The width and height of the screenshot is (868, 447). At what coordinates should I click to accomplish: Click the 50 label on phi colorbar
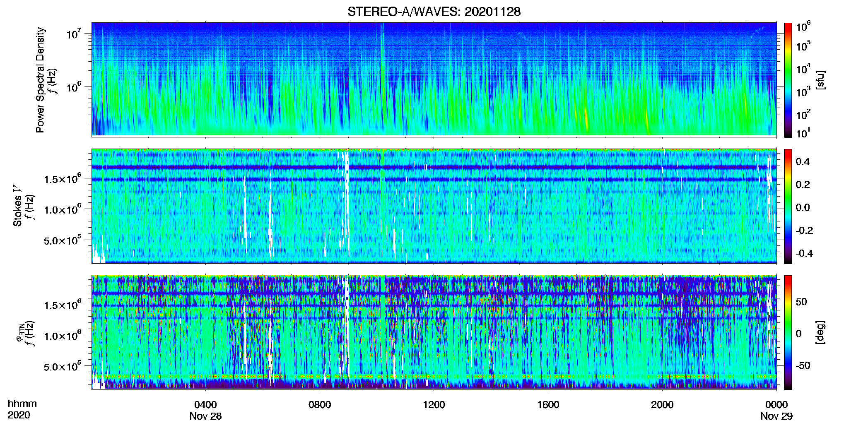(801, 302)
